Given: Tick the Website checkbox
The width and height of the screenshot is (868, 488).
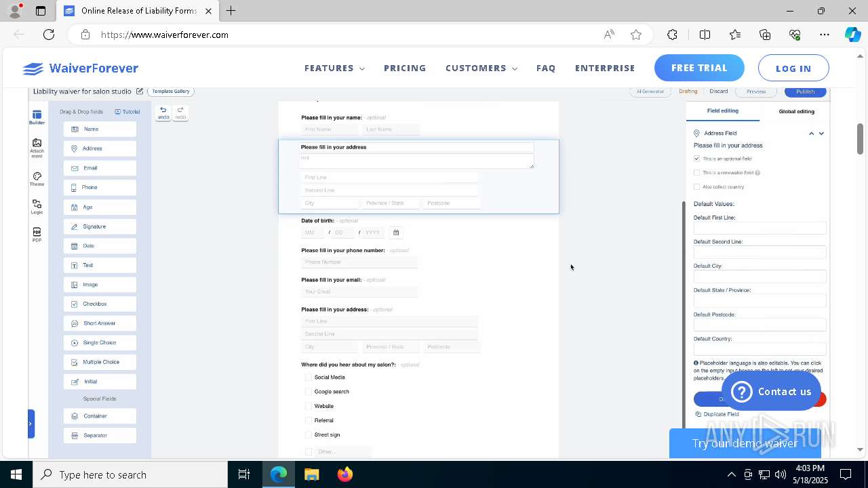Looking at the screenshot, I should pos(309,406).
